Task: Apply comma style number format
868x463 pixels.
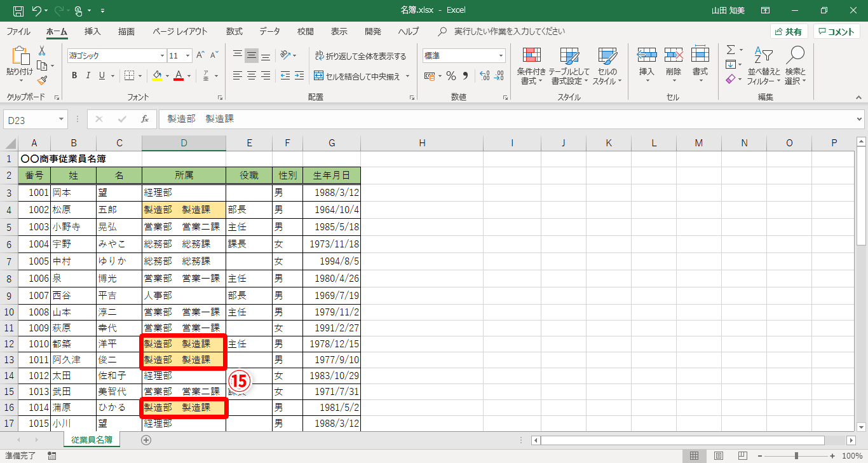Action: (x=465, y=76)
